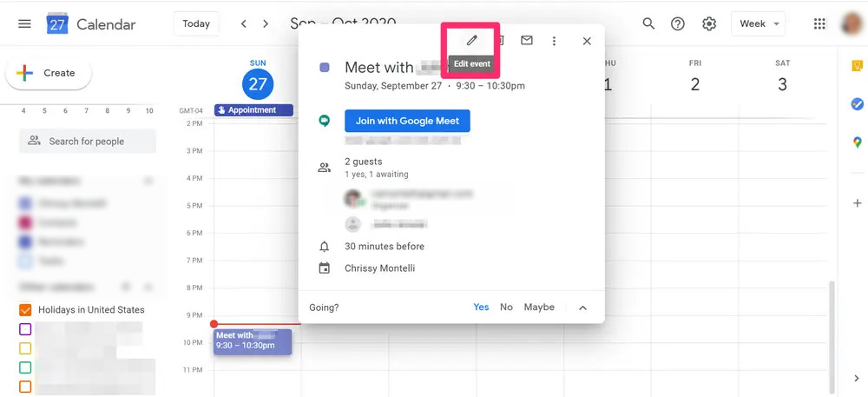This screenshot has height=397, width=868.
Task: Click the Edit event pencil icon
Action: point(471,41)
